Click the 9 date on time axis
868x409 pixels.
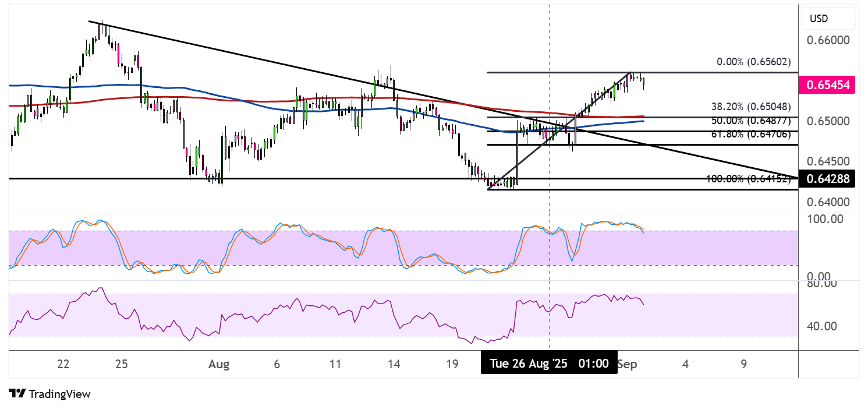pos(744,364)
